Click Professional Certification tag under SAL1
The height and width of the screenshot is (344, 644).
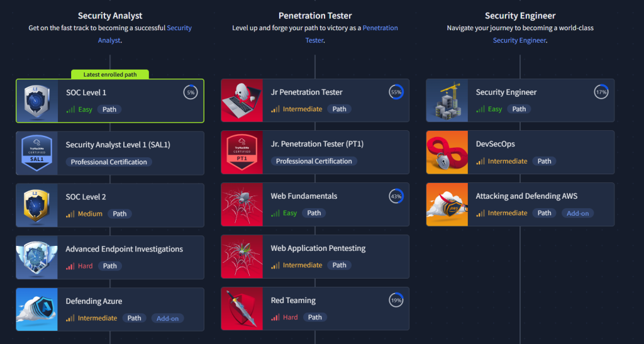coord(109,162)
